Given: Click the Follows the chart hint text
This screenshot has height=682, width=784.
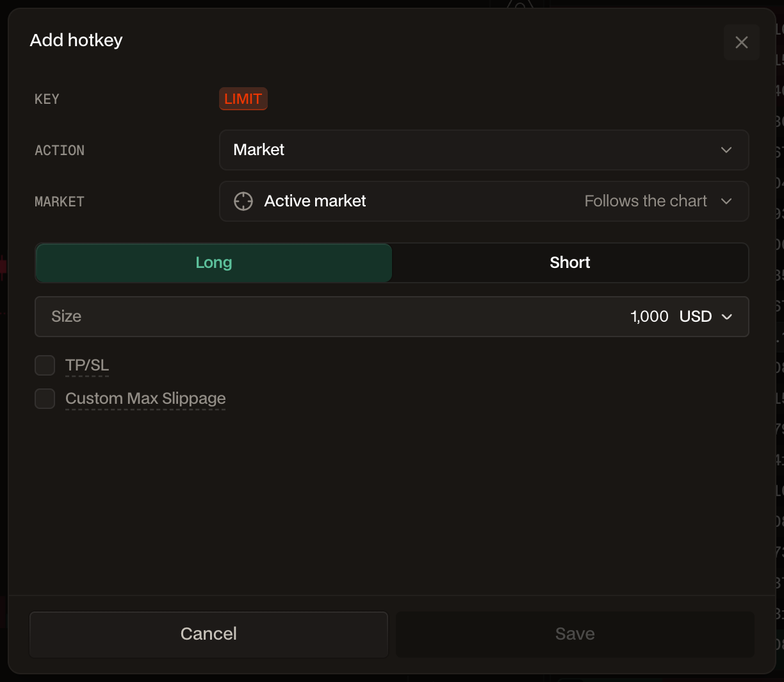Looking at the screenshot, I should pos(646,201).
